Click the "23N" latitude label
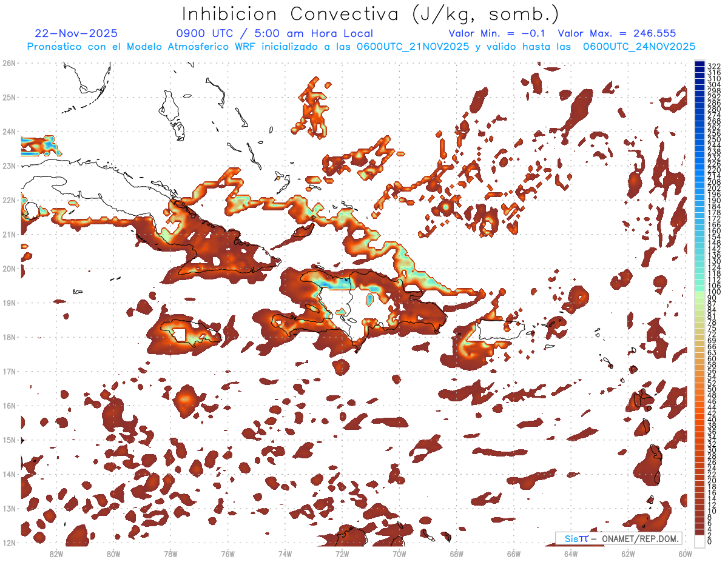Image resolution: width=728 pixels, height=562 pixels. pos(9,166)
